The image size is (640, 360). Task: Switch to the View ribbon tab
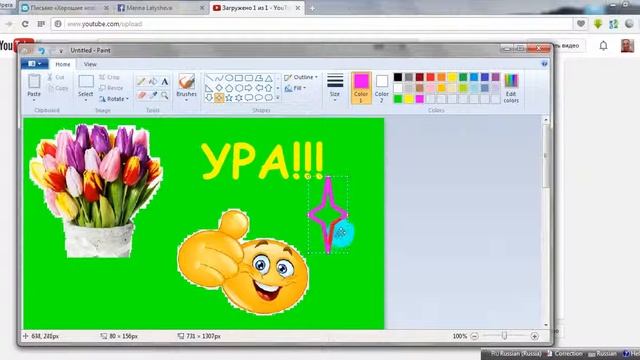(x=90, y=64)
